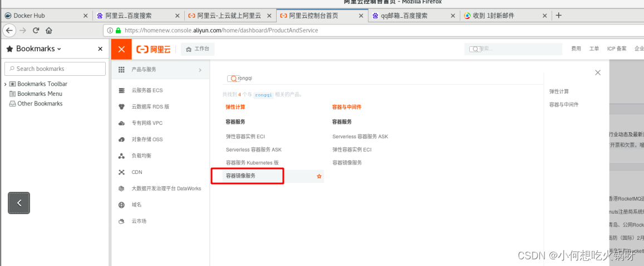The width and height of the screenshot is (644, 266).
Task: Open 工作台 home button
Action: (198, 49)
